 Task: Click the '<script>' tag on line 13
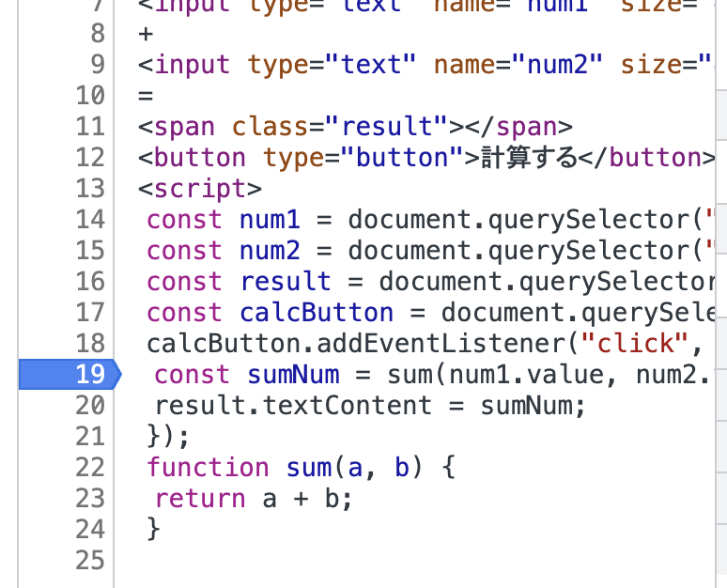point(200,188)
